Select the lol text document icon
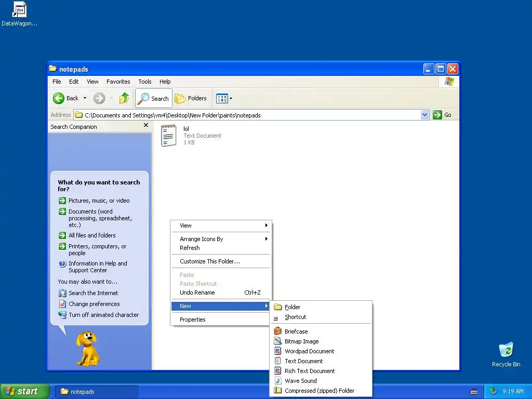Screen dimensions: 532x399 169,136
